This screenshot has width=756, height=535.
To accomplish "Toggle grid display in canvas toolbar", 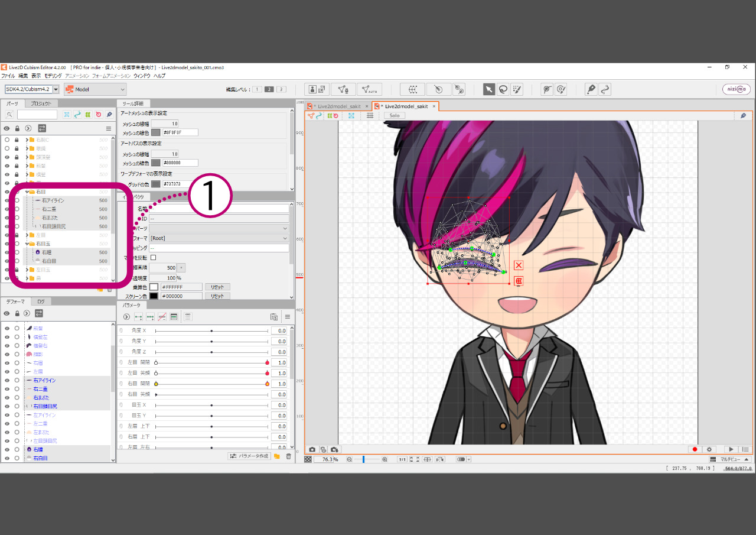I will pos(370,115).
